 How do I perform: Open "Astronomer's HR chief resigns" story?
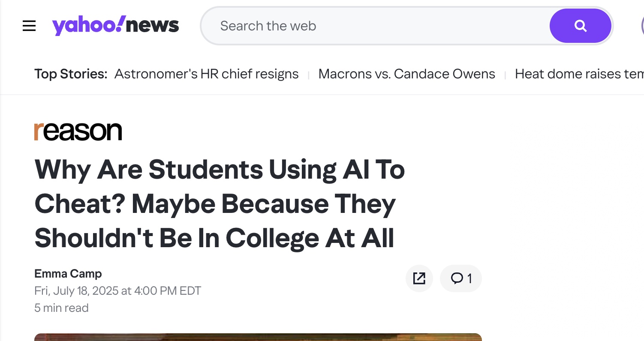[x=206, y=74]
